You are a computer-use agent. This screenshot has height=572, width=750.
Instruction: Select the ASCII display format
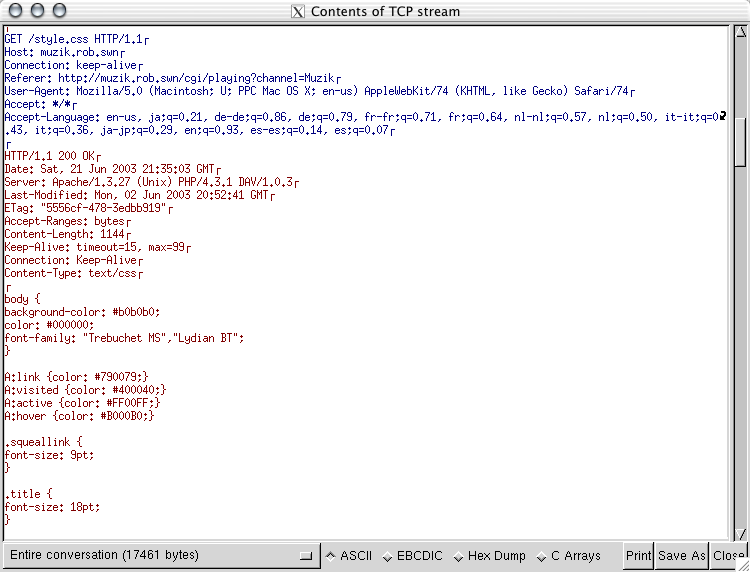tap(349, 556)
